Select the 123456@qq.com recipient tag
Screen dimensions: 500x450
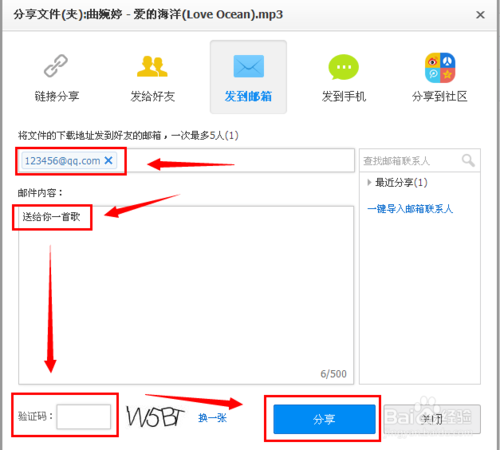coord(69,161)
